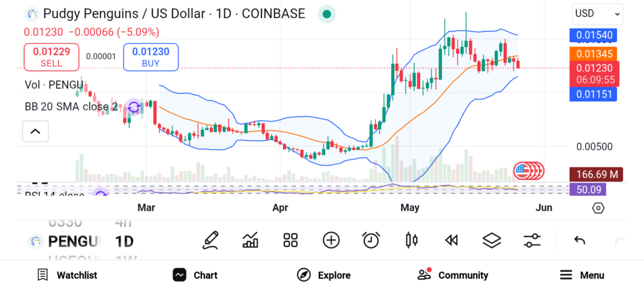The height and width of the screenshot is (290, 644).
Task: Click the 0.00500 price axis label
Action: coord(594,147)
